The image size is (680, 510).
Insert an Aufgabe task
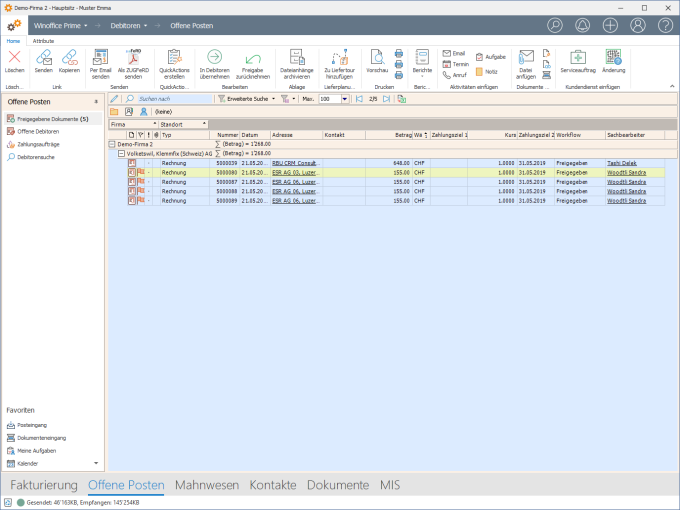(490, 57)
